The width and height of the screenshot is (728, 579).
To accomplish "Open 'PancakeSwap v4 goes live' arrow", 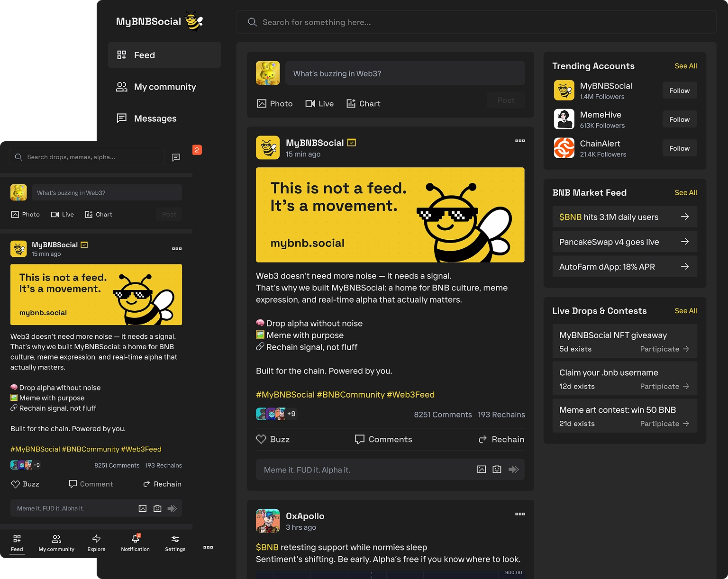I will pos(685,242).
